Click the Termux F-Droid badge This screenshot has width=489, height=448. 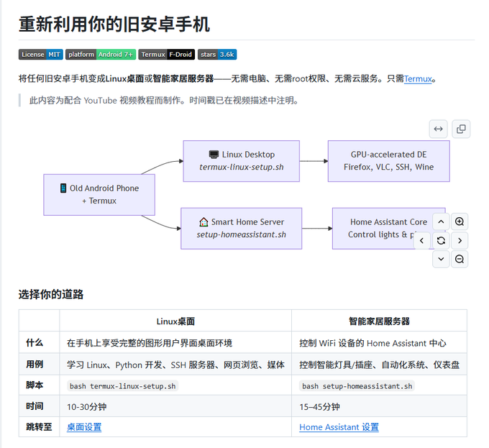[x=167, y=54]
